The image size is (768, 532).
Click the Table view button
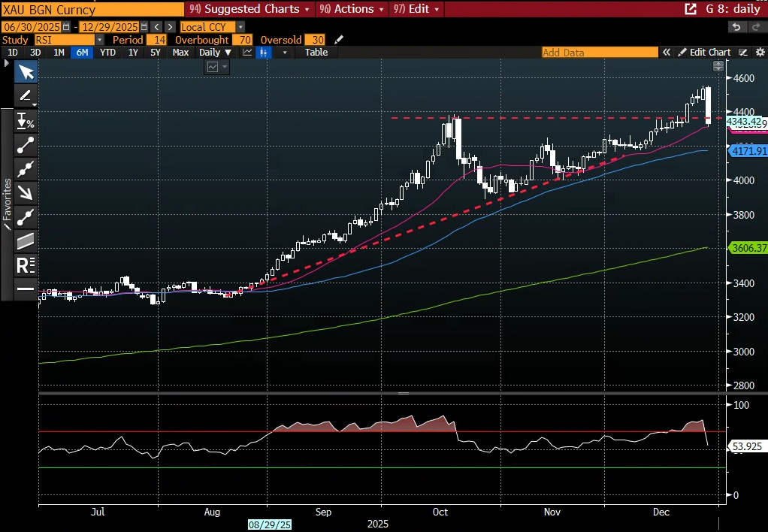[316, 53]
